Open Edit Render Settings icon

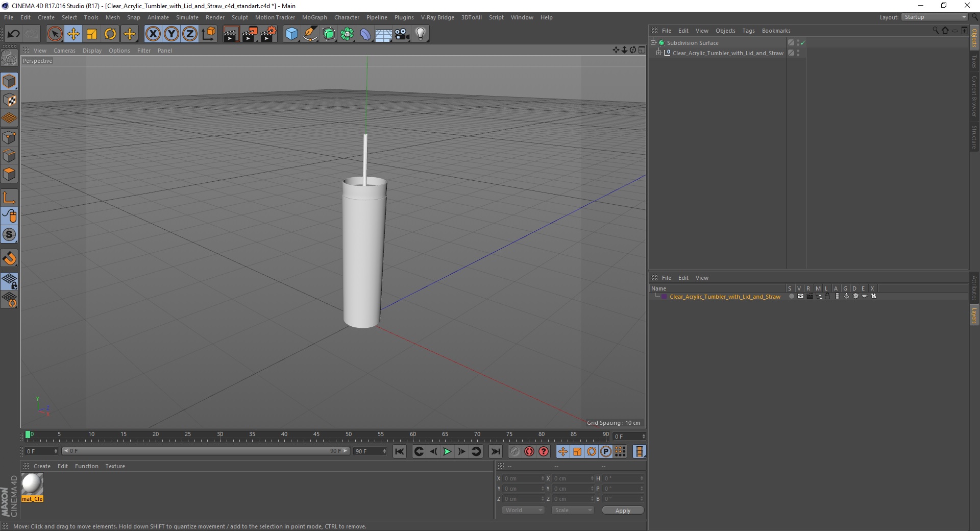click(268, 34)
